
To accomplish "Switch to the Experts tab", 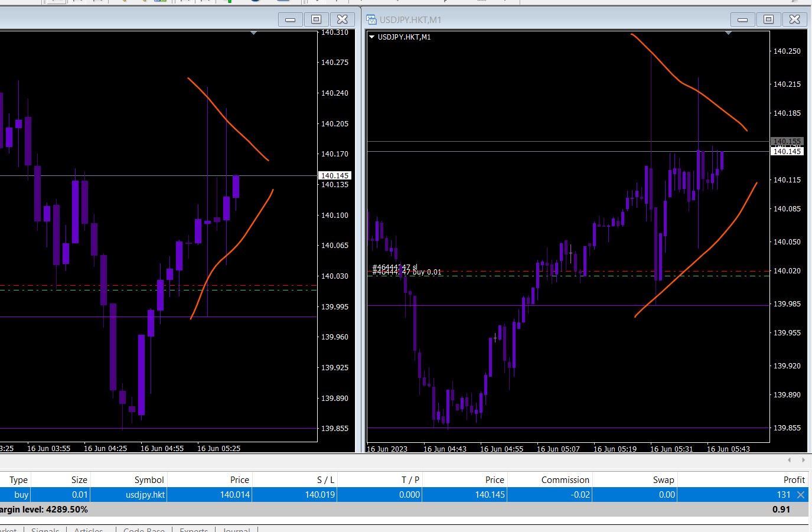I will [x=194, y=529].
